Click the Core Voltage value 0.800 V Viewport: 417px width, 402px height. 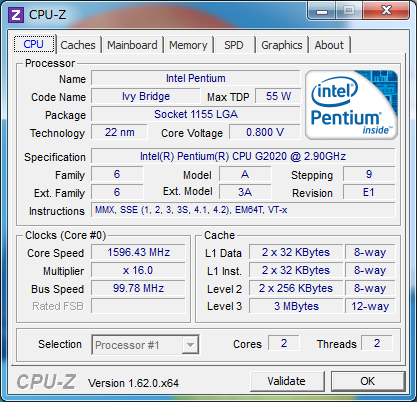[x=265, y=132]
